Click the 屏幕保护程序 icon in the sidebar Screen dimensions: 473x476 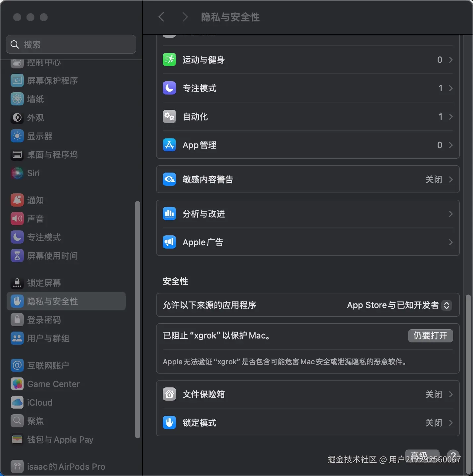(17, 80)
